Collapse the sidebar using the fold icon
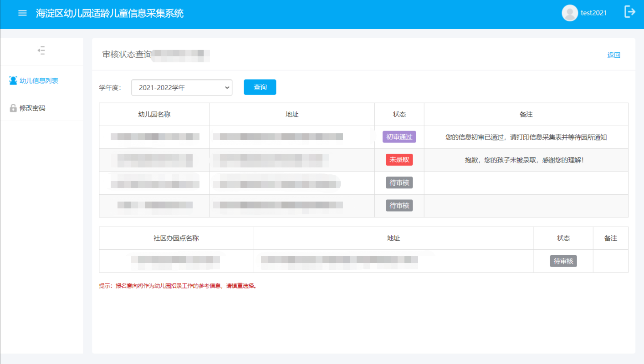 (41, 51)
